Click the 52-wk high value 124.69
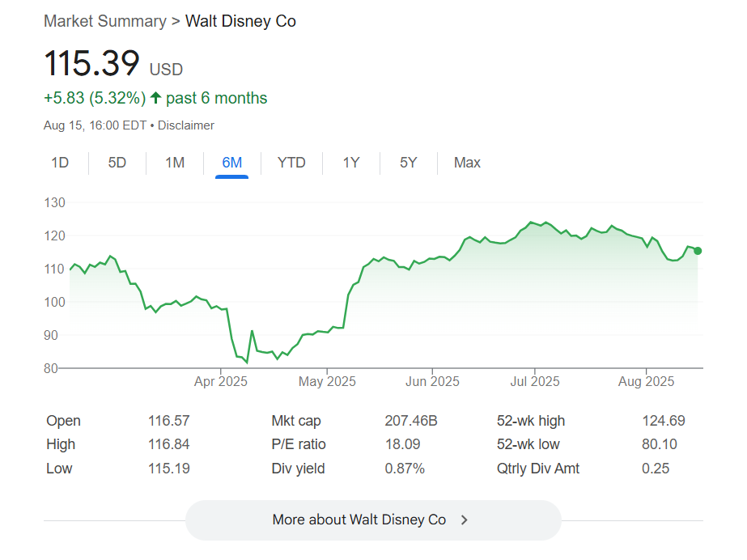 tap(664, 421)
